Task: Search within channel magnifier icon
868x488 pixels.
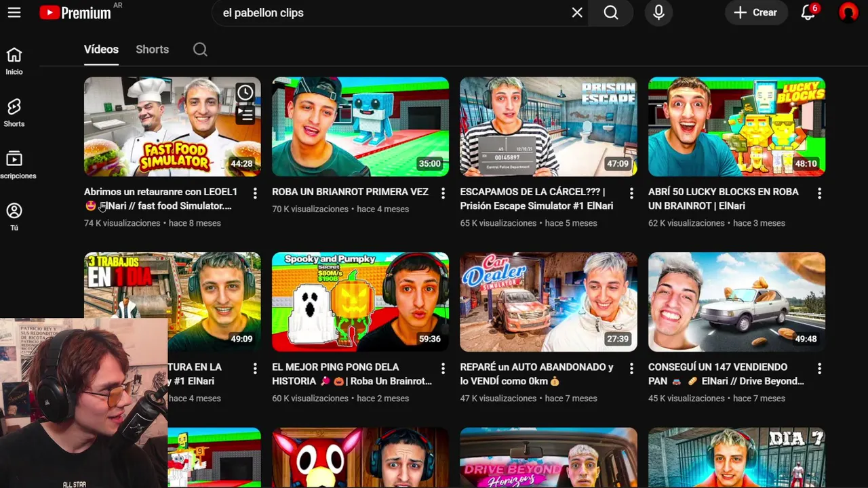Action: (x=200, y=49)
